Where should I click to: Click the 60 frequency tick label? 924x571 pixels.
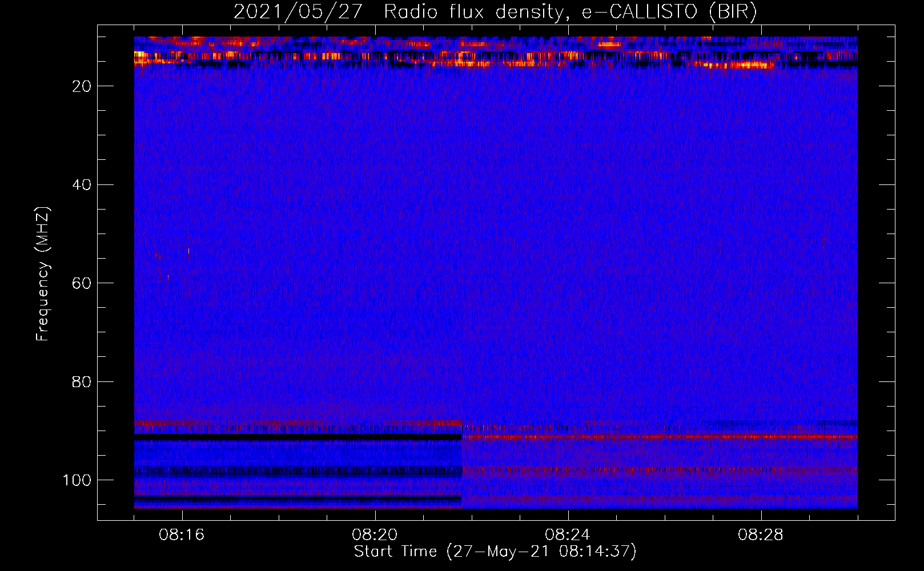[x=82, y=283]
